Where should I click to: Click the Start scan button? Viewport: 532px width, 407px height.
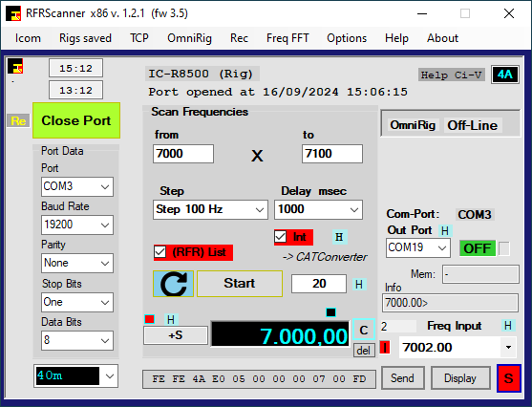pos(240,284)
